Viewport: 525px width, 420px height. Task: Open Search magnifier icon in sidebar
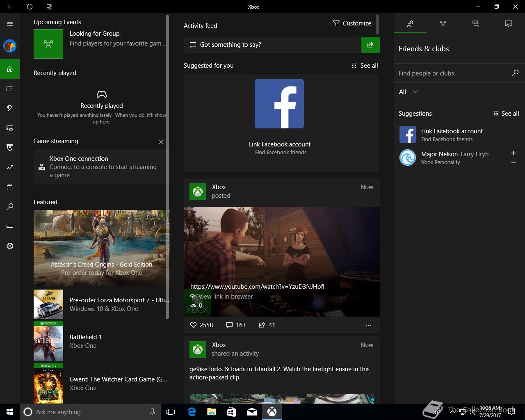[x=10, y=207]
